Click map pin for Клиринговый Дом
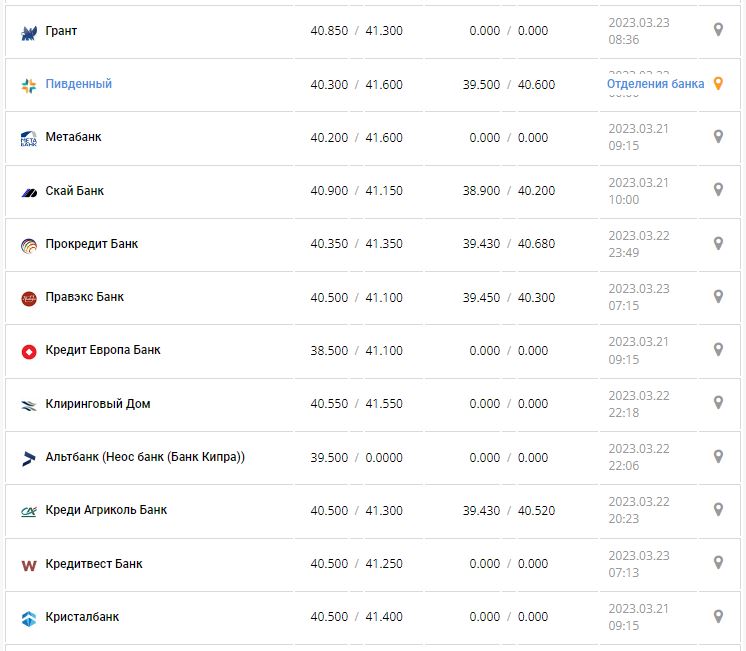746x651 pixels. (717, 403)
